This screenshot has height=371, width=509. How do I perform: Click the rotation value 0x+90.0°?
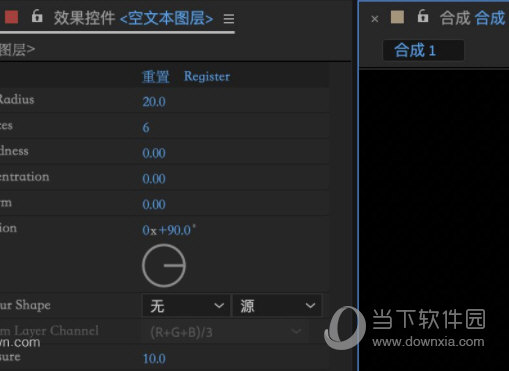click(169, 230)
